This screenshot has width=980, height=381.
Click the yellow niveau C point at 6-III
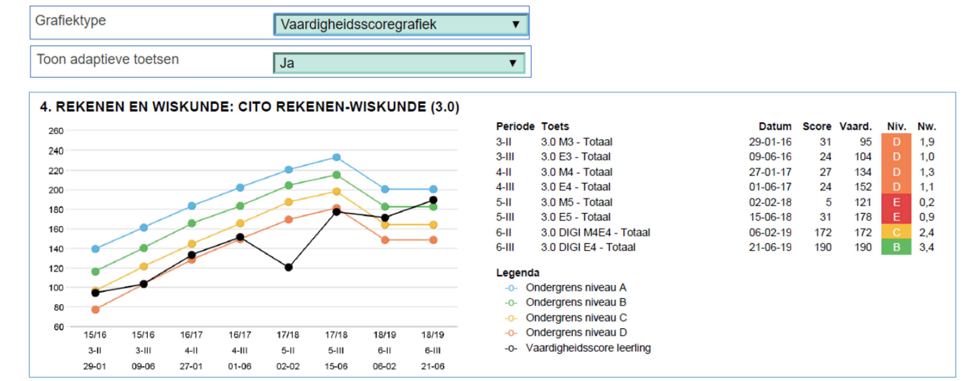point(433,225)
